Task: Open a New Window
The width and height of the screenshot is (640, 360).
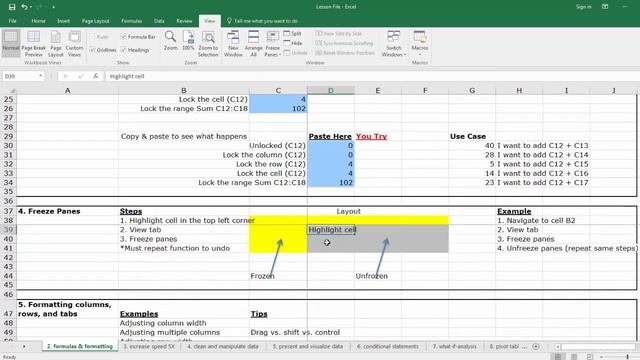Action: 233,43
